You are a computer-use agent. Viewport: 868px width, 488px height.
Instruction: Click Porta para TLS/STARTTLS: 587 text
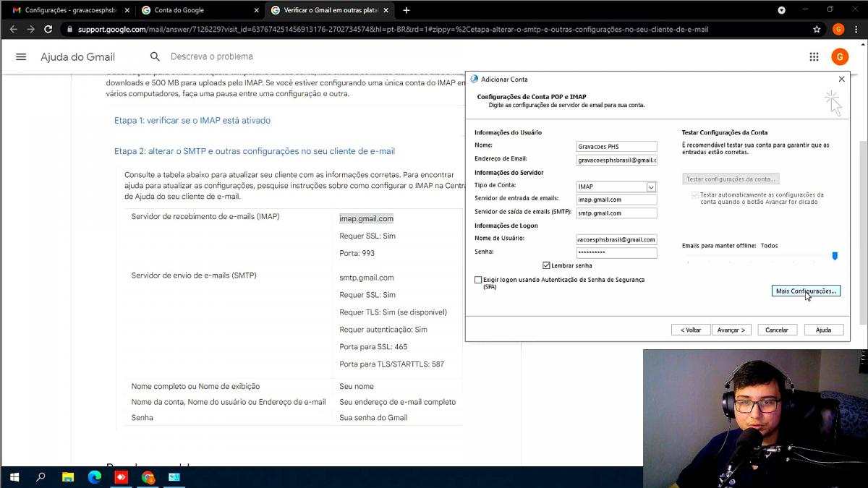point(391,364)
